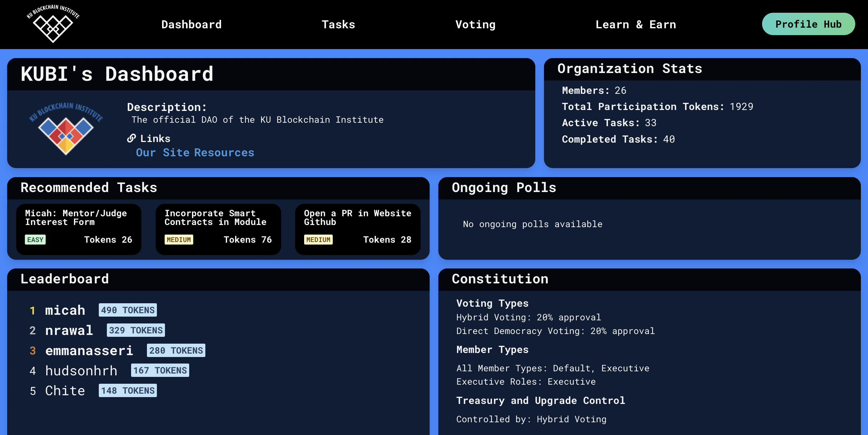Click the Voting Types subheading
The image size is (868, 435).
point(492,303)
